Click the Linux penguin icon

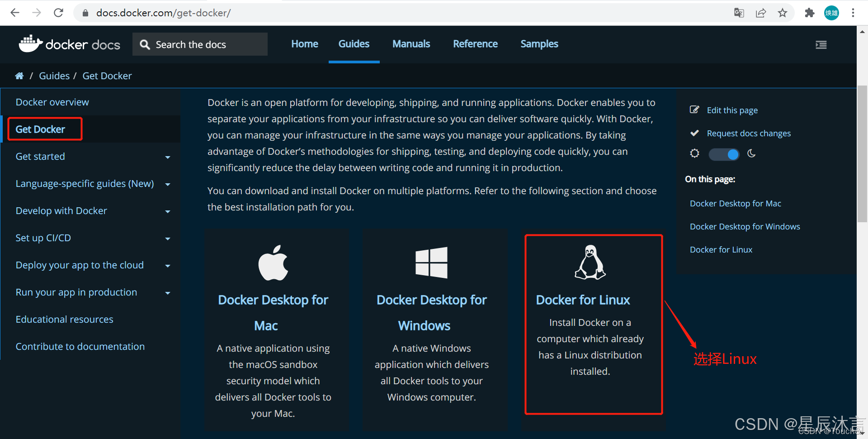point(590,262)
